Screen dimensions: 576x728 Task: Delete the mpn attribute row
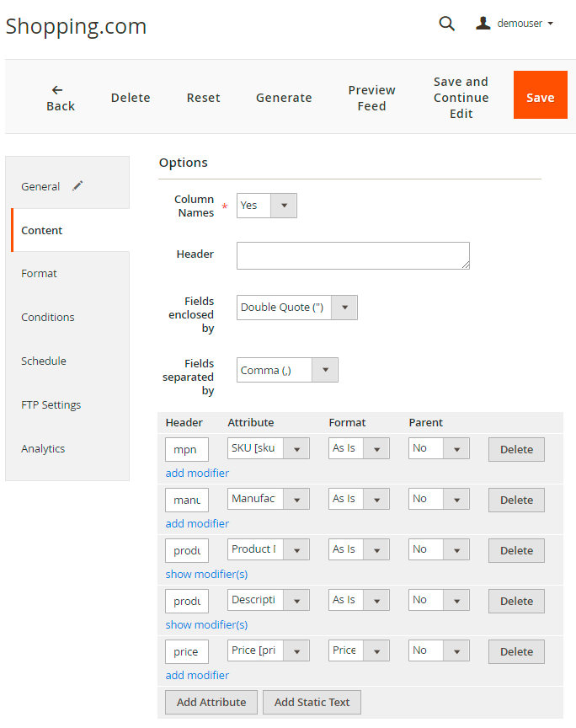click(x=516, y=449)
